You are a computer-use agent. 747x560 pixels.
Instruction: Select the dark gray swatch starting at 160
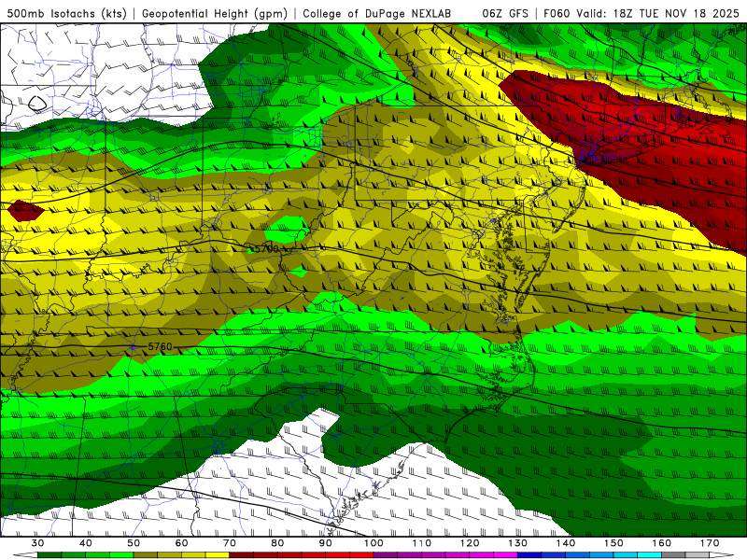(673, 555)
